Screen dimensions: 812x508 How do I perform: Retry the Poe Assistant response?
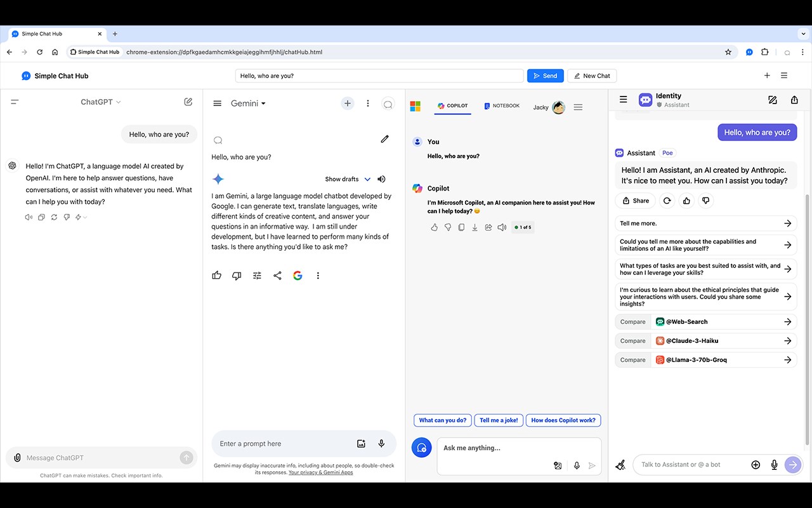coord(667,201)
